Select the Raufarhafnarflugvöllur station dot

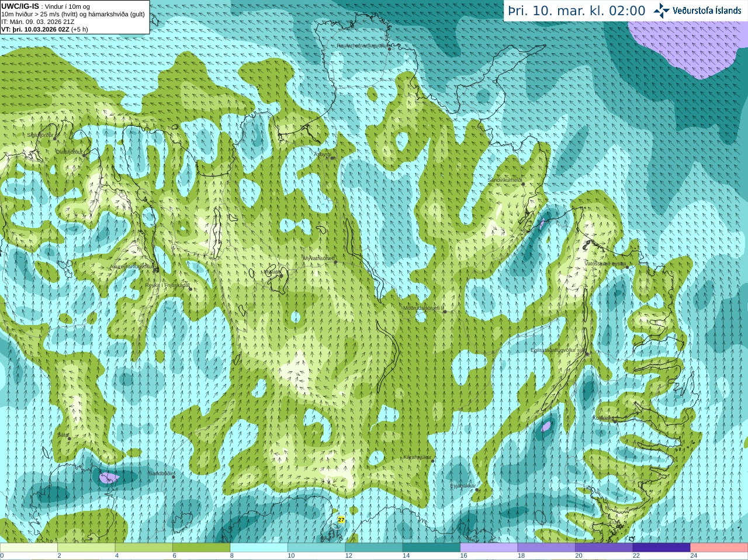point(389,49)
